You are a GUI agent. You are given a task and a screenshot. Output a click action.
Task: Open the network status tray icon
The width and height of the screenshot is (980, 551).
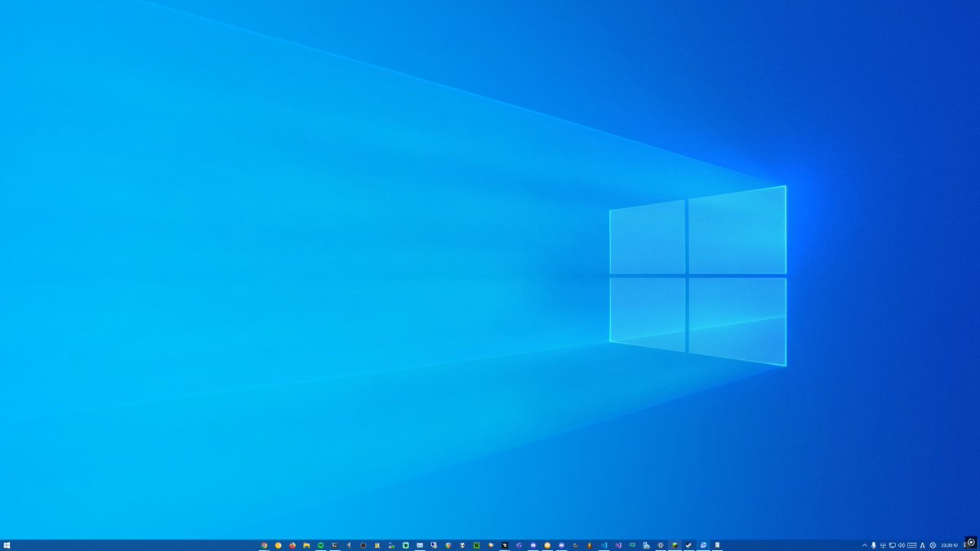click(x=892, y=545)
